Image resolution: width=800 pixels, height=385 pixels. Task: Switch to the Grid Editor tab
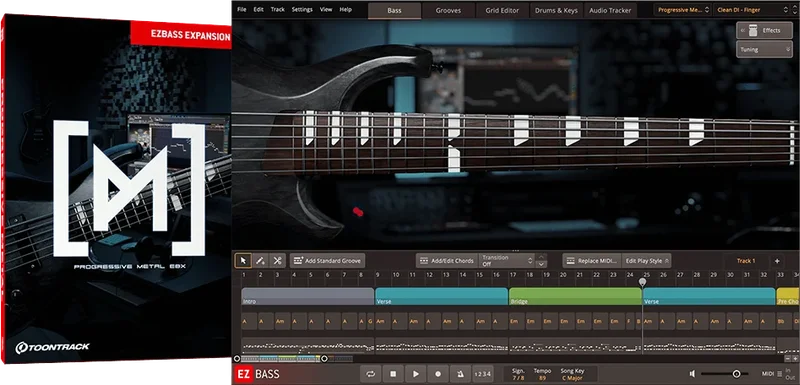503,10
